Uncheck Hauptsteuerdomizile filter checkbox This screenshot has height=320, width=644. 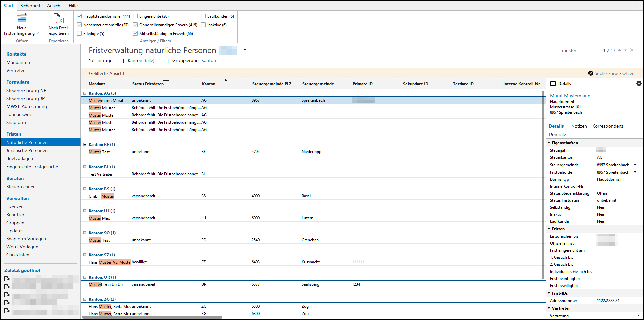click(x=79, y=16)
